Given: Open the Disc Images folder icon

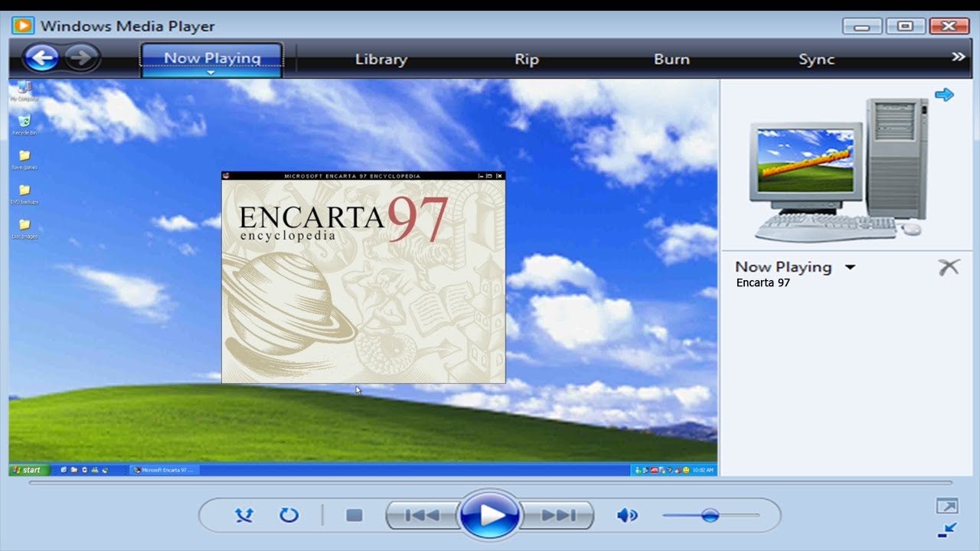Looking at the screenshot, I should (x=24, y=228).
